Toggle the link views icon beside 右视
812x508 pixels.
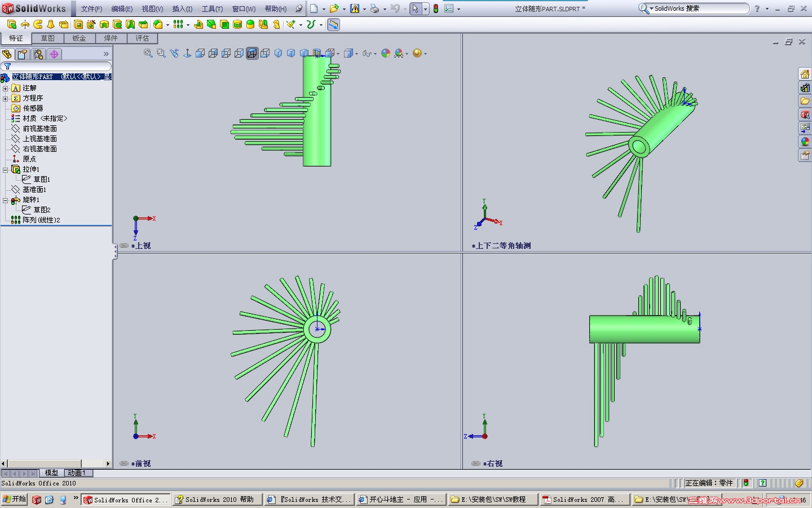[x=476, y=463]
